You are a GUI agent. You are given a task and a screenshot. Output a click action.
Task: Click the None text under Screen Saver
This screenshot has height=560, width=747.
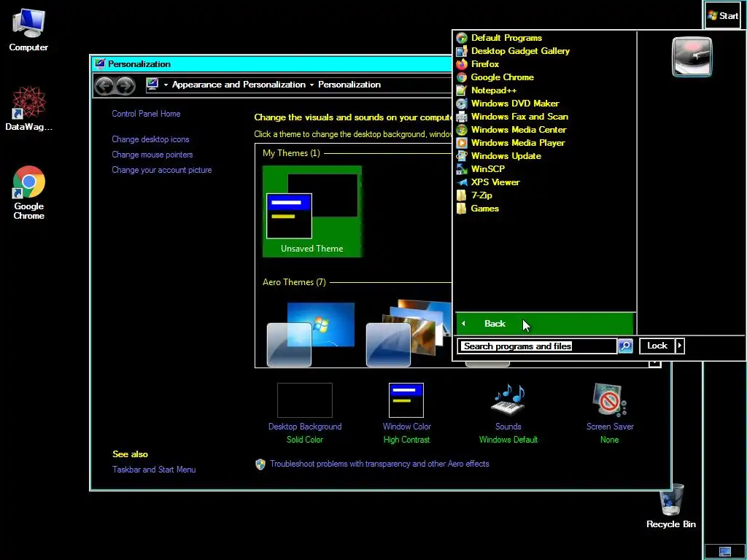pyautogui.click(x=610, y=440)
